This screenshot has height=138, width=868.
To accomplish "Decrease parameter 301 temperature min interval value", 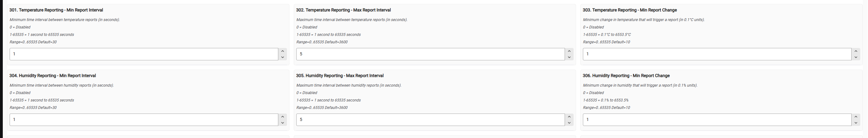I will [282, 57].
